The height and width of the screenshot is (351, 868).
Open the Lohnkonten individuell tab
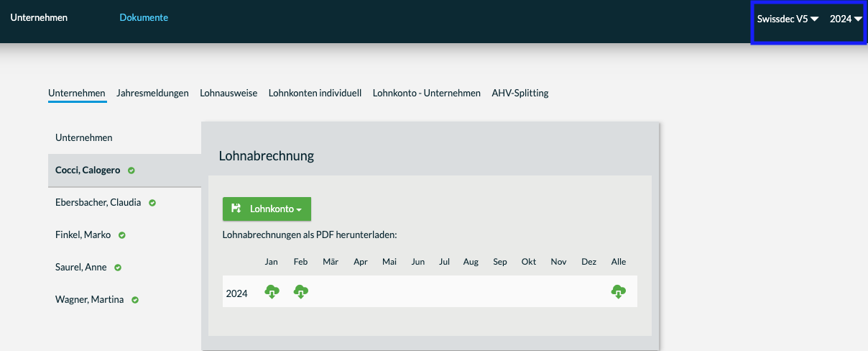click(x=315, y=93)
